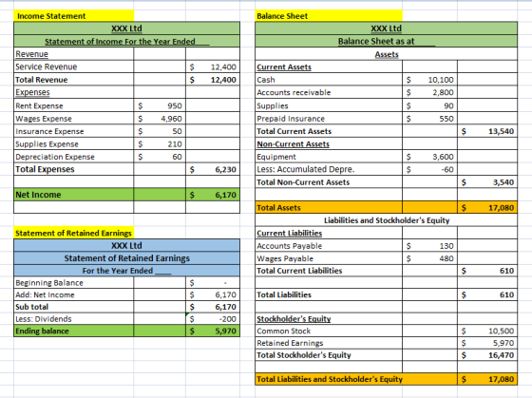Click the Net Income label cell
532x398 pixels.
click(x=74, y=195)
